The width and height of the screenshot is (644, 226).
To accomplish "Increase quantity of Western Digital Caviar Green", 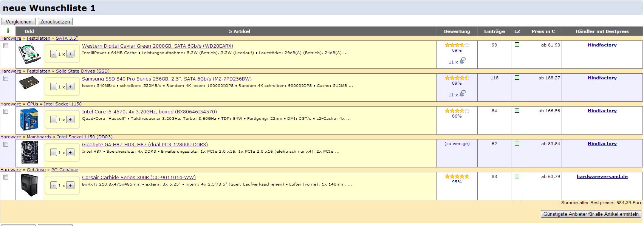I will click(x=70, y=54).
